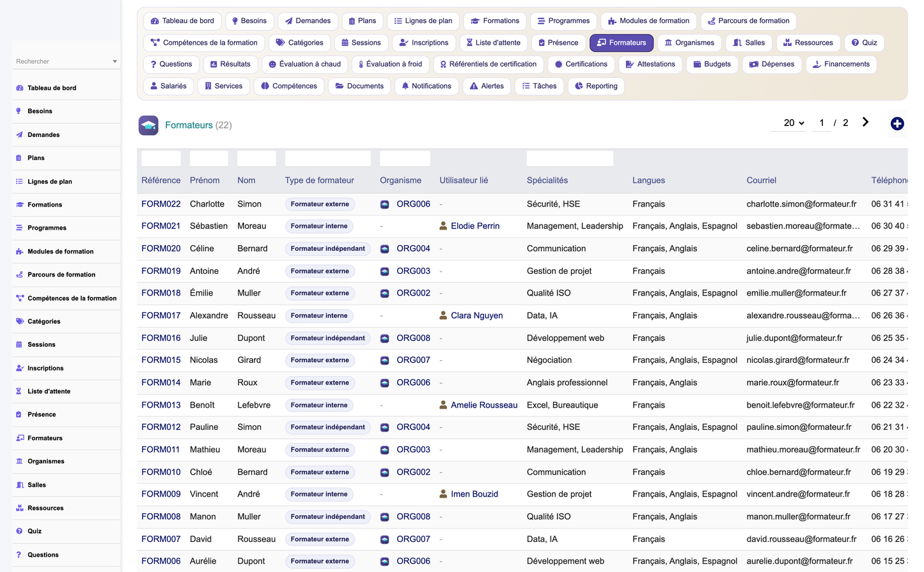Select Programmes in the sidebar

pos(67,228)
